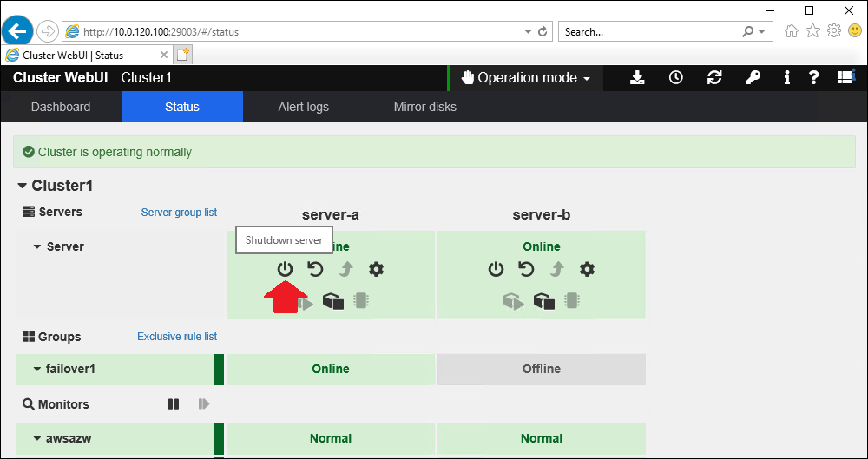The width and height of the screenshot is (868, 459).
Task: Open the clock icon in top toolbar
Action: coord(675,78)
